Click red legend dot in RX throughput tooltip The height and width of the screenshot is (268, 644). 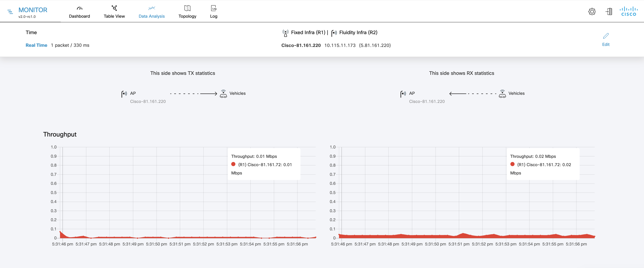[512, 164]
